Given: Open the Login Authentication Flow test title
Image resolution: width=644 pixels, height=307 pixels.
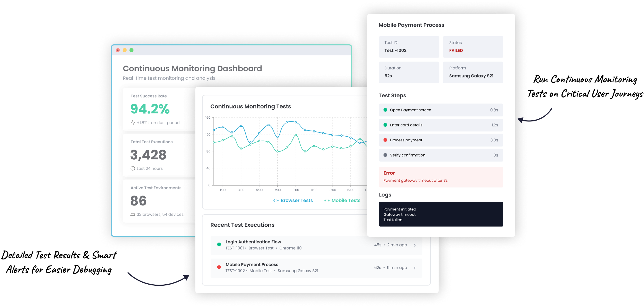Looking at the screenshot, I should point(253,242).
